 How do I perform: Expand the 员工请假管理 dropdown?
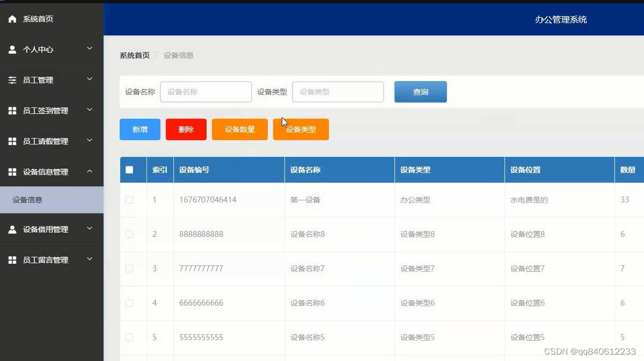point(90,141)
